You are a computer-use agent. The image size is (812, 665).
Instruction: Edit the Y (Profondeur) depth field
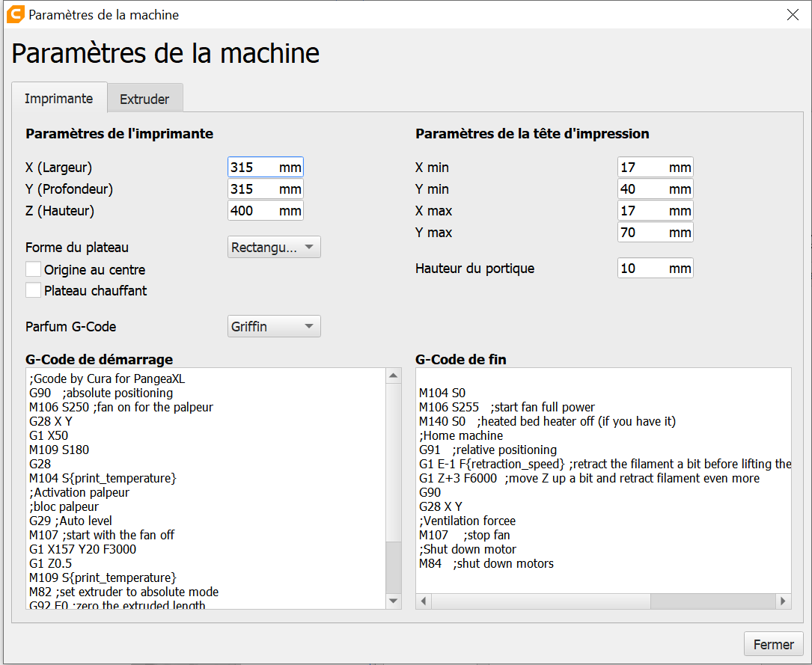coord(265,189)
